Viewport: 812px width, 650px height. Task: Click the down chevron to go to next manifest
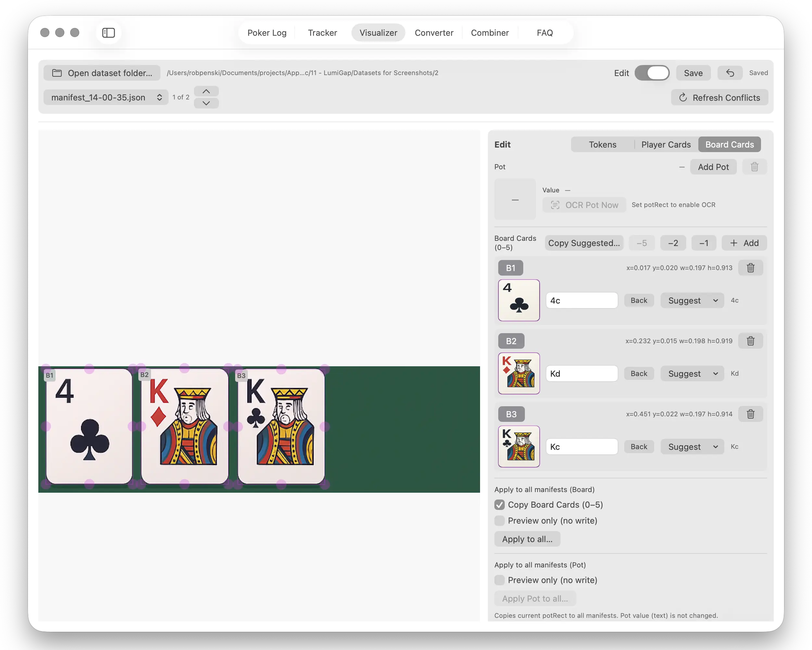pos(206,103)
